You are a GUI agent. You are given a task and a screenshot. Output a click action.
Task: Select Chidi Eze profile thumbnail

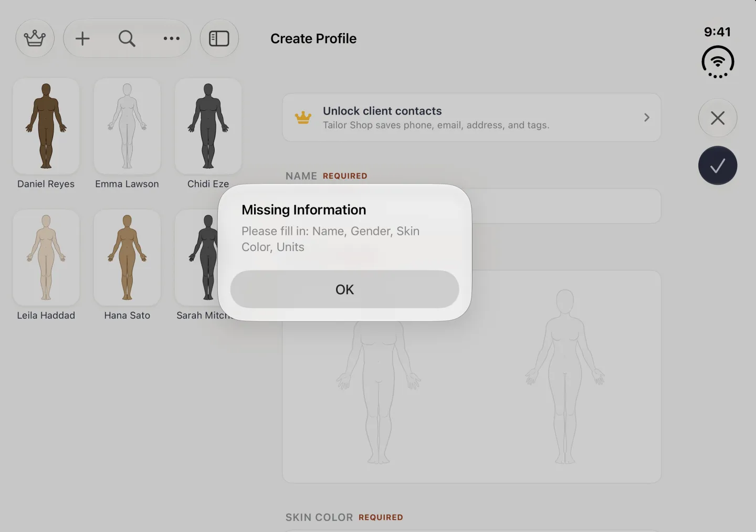(x=208, y=126)
